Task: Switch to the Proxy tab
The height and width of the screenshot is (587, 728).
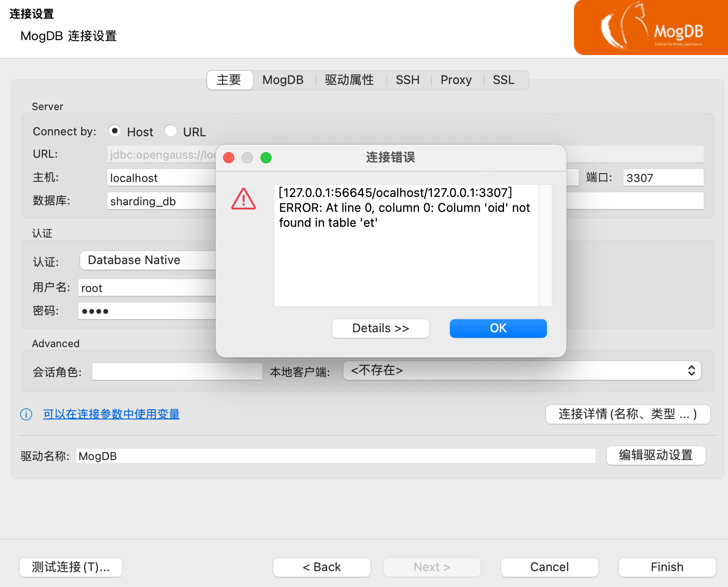Action: coord(456,80)
